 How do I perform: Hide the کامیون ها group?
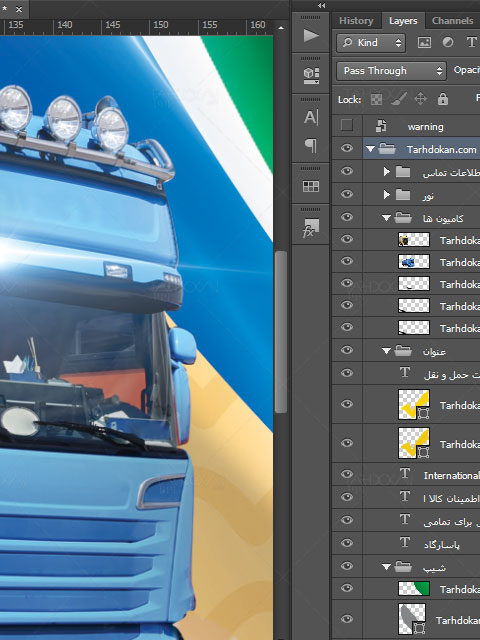coord(347,217)
